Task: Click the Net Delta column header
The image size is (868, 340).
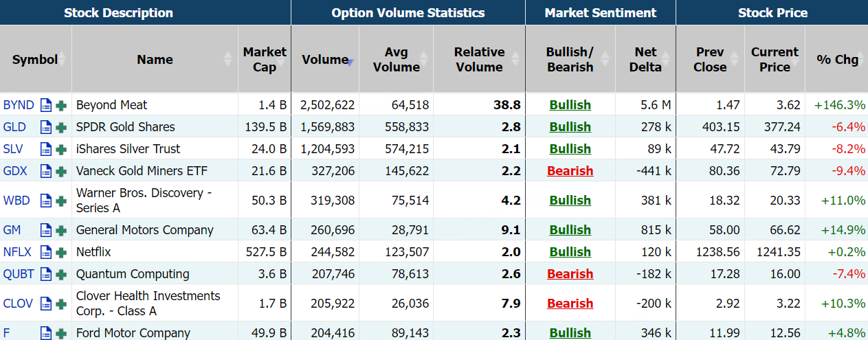Action: [645, 60]
